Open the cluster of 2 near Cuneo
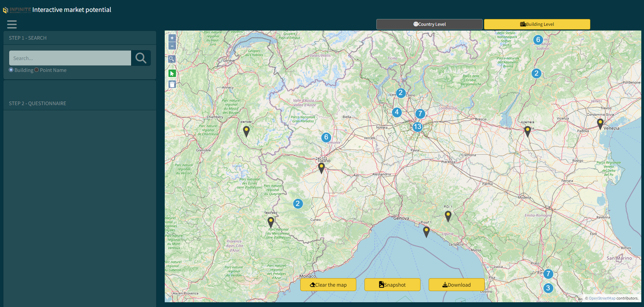The image size is (644, 307). pyautogui.click(x=298, y=204)
